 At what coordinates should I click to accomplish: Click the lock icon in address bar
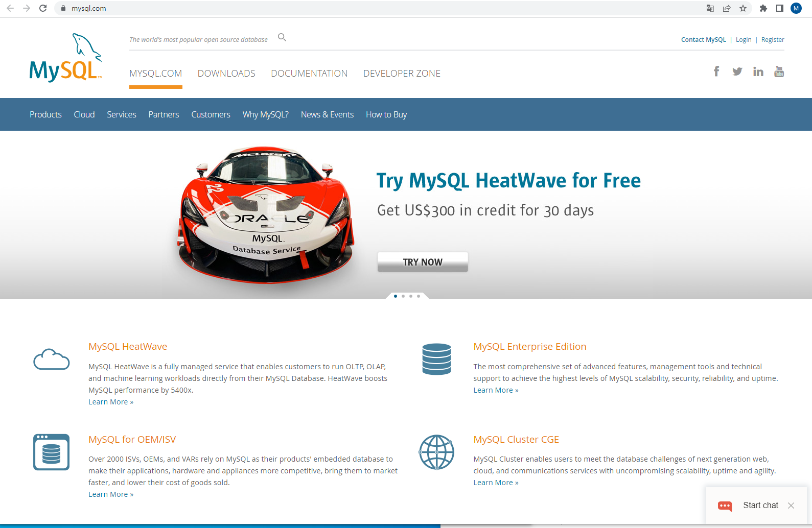point(63,8)
